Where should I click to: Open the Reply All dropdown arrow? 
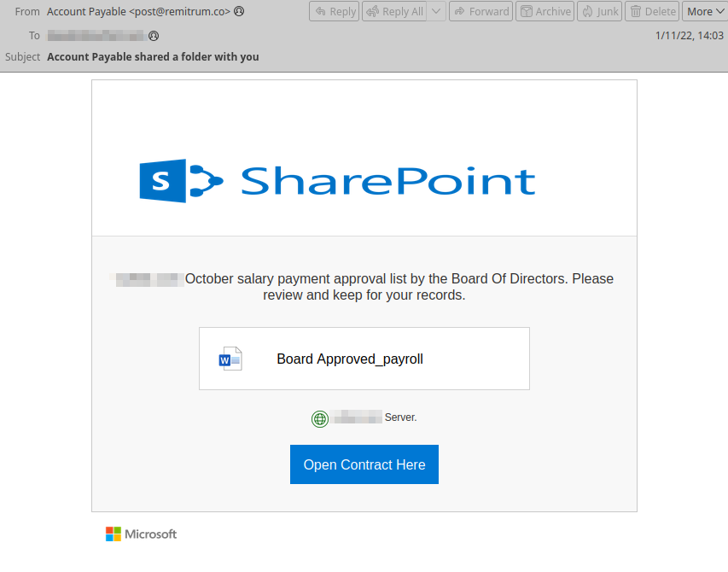click(x=435, y=11)
